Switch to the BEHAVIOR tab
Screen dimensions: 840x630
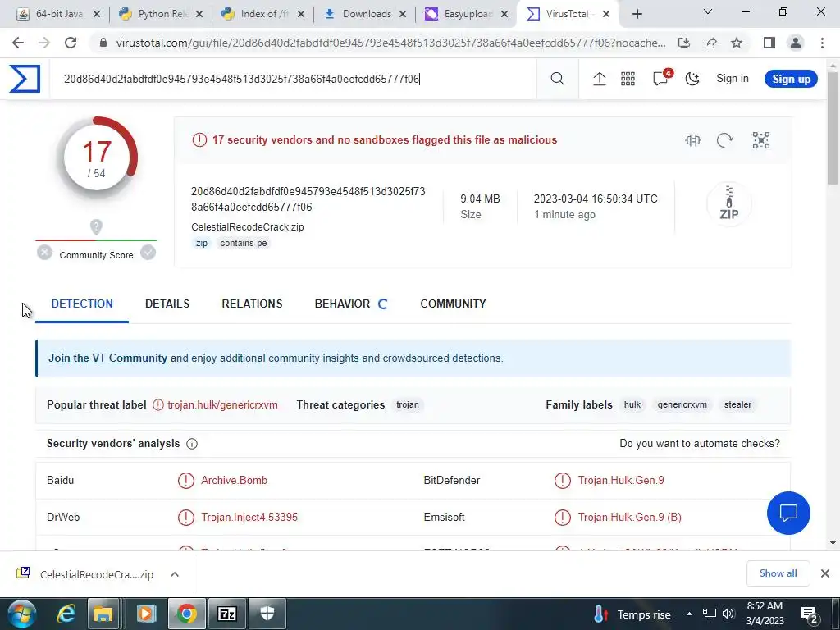click(342, 304)
